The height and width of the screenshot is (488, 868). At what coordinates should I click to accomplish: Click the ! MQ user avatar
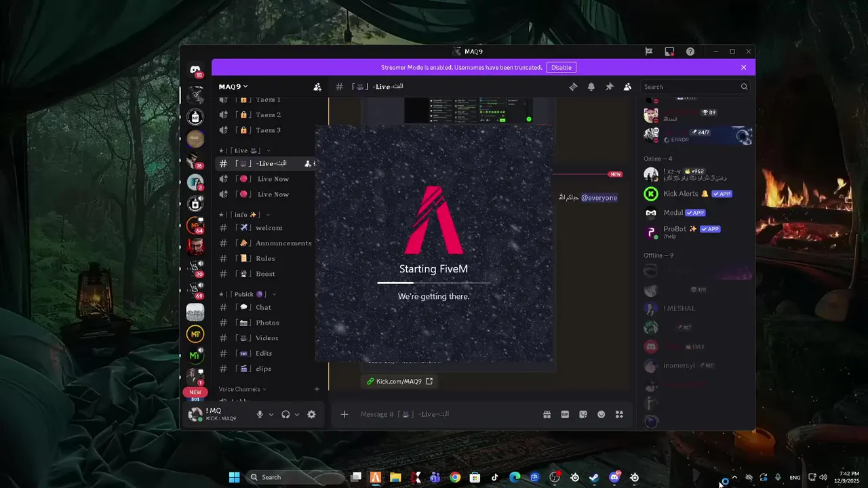195,414
